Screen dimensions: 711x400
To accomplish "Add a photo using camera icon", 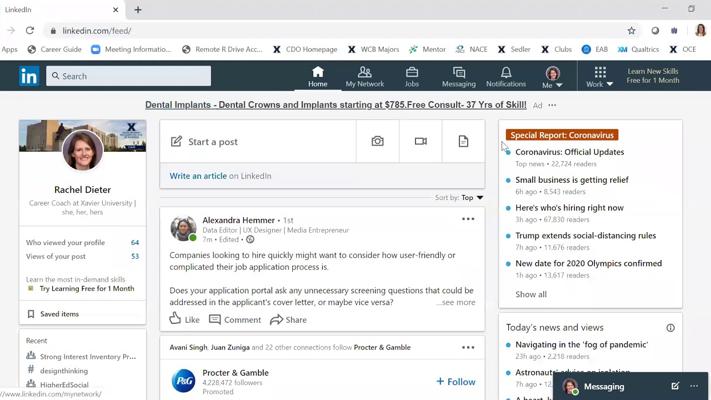I will pyautogui.click(x=377, y=142).
